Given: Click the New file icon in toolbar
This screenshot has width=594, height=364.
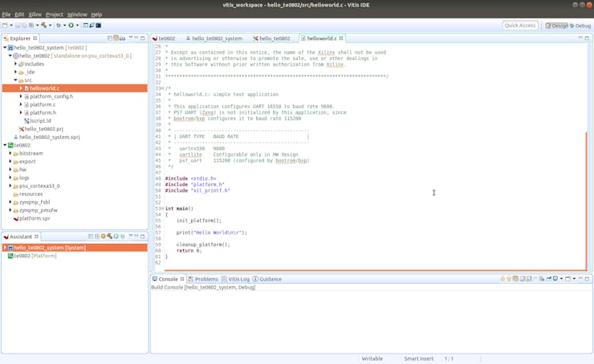Looking at the screenshot, I should (6, 26).
